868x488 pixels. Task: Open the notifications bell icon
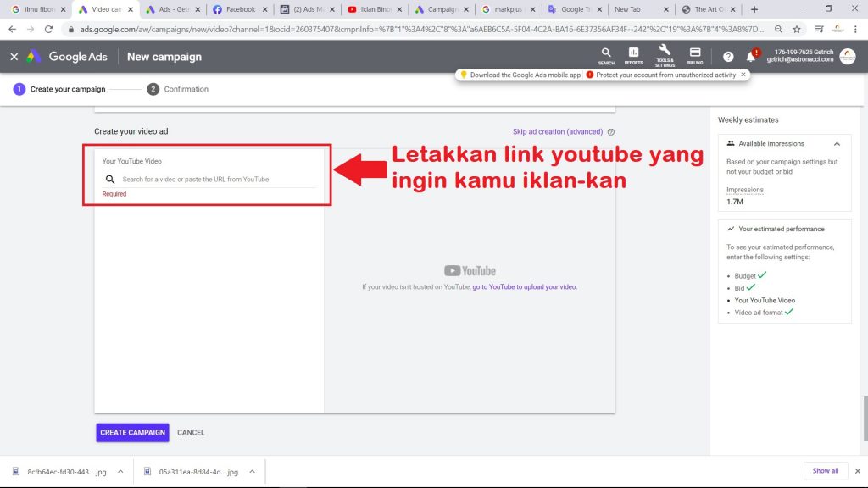point(751,57)
